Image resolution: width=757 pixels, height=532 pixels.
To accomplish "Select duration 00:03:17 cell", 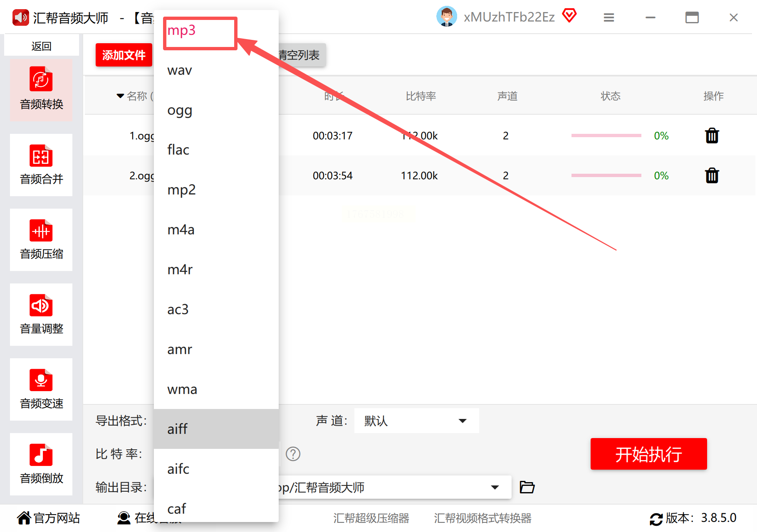I will tap(333, 136).
